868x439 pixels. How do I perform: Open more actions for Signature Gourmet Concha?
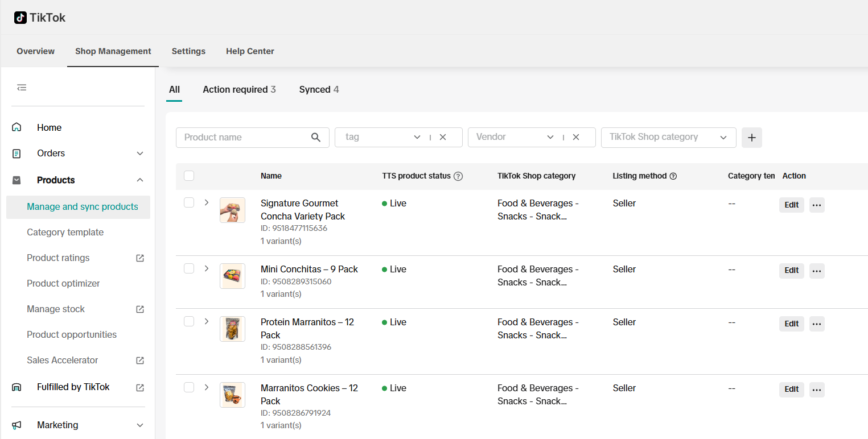817,205
